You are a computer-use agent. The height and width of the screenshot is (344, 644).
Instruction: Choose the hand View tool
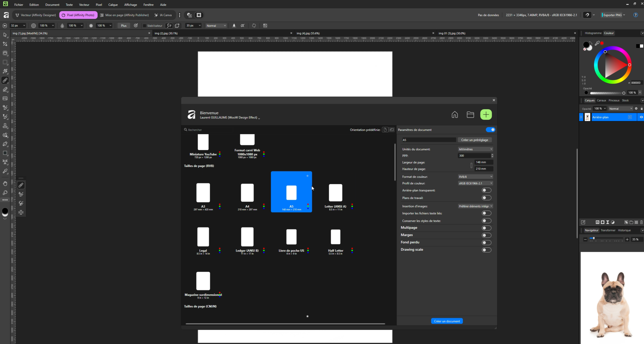coord(5,184)
